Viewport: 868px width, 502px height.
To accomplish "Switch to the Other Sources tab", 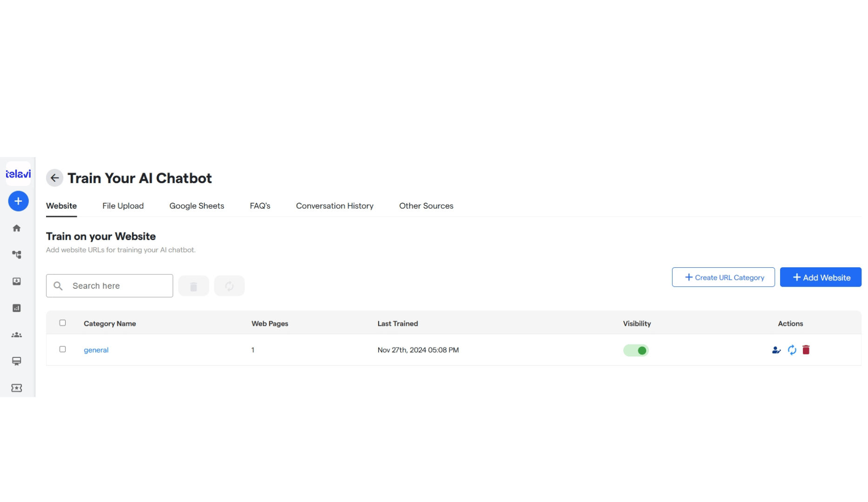I will click(426, 206).
